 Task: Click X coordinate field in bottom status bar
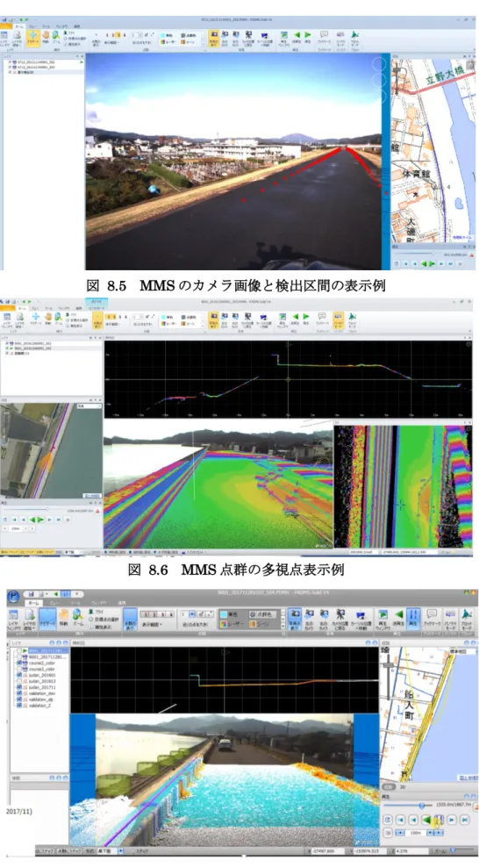(x=329, y=850)
